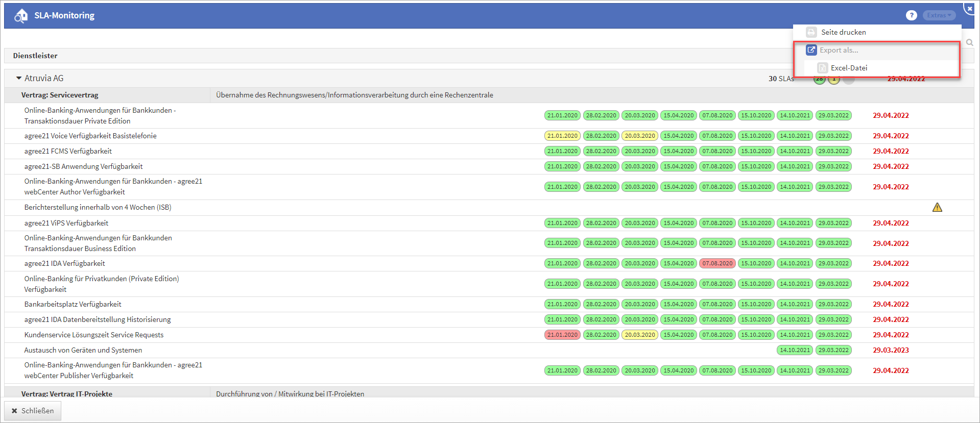The height and width of the screenshot is (423, 980).
Task: Click the help question mark icon
Action: point(911,15)
